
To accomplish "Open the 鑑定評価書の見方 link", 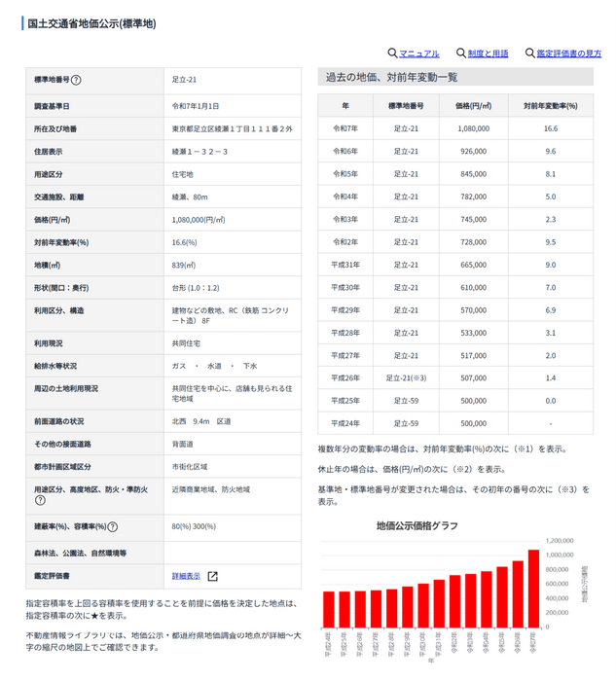I will (x=569, y=54).
